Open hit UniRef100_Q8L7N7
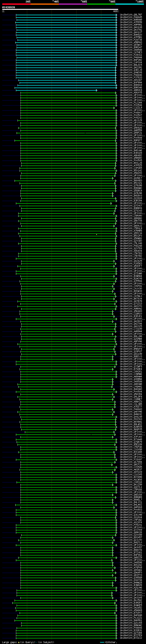Image resolution: width=146 pixels, height=644 pixels. pos(131,15)
